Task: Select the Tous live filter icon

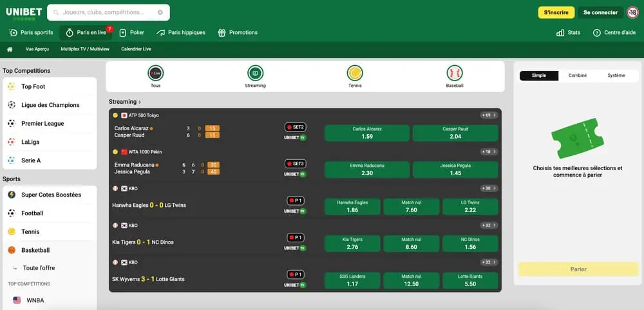Action: (x=155, y=73)
